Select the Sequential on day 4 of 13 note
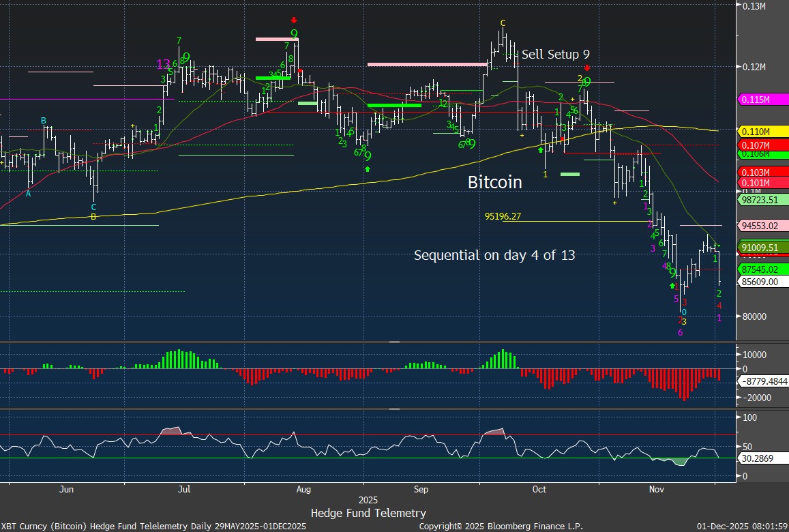 [494, 255]
